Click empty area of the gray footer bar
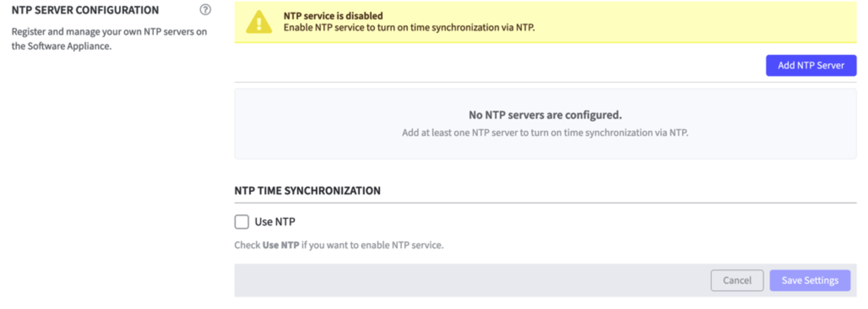 tap(464, 280)
